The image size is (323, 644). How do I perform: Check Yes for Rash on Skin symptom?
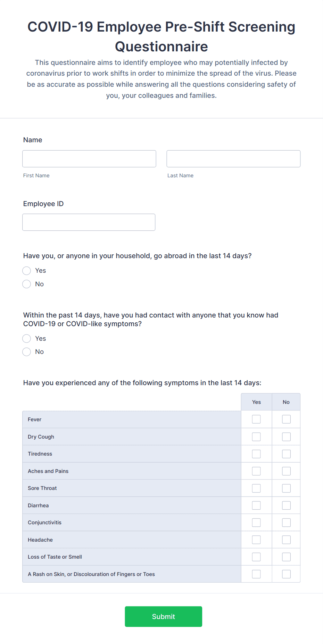coord(256,574)
